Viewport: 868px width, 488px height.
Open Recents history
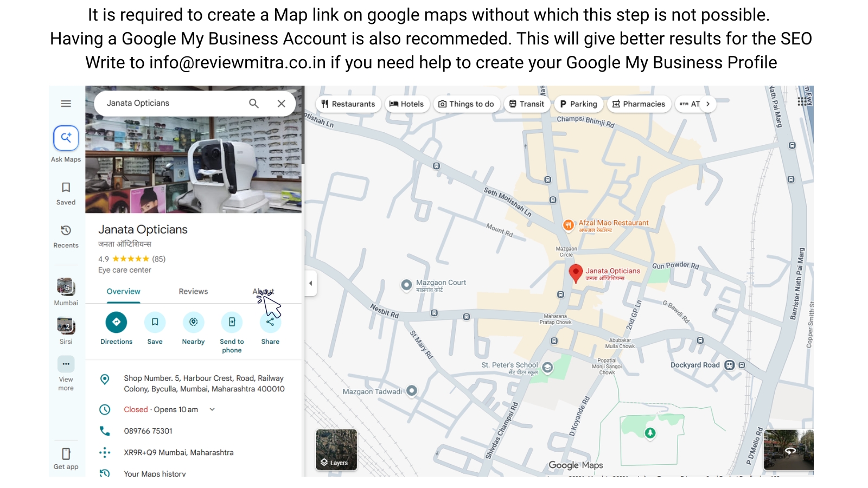click(x=66, y=236)
